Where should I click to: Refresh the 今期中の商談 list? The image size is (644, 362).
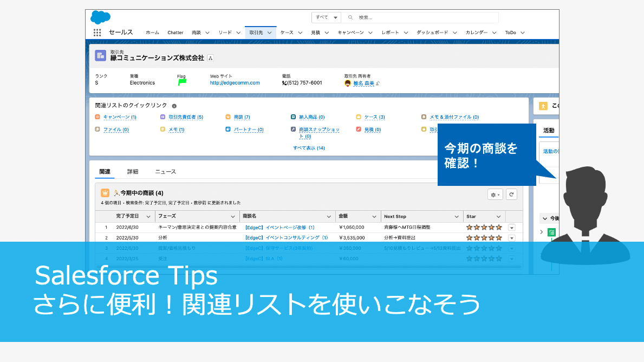511,195
